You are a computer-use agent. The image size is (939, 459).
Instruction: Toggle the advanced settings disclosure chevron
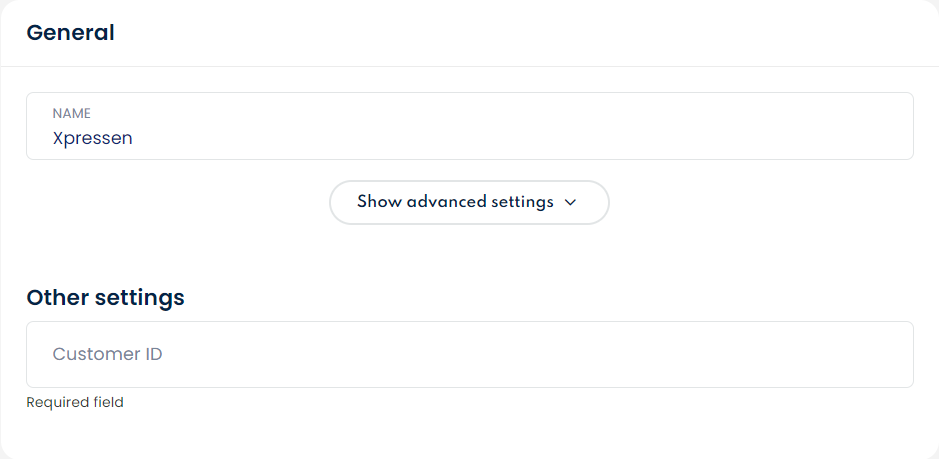pyautogui.click(x=571, y=202)
